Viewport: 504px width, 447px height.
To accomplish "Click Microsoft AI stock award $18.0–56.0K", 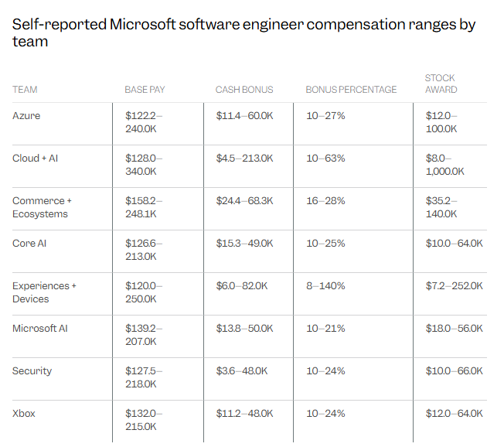I will coord(454,329).
